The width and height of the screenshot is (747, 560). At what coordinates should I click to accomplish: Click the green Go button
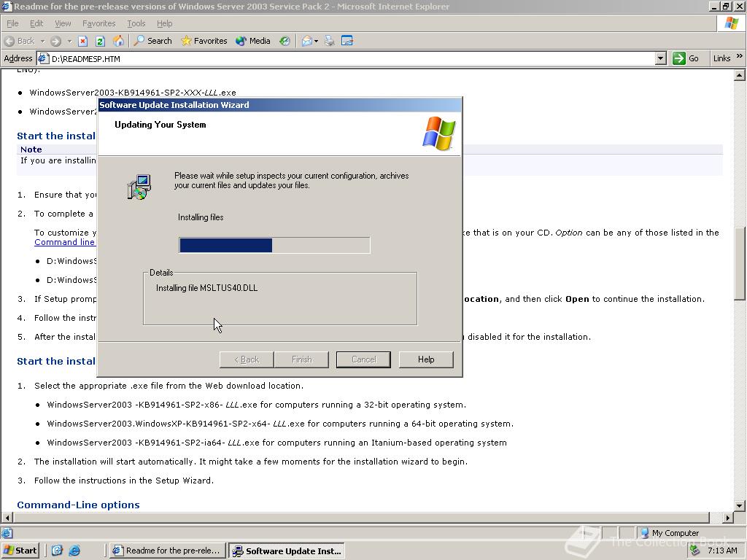pyautogui.click(x=686, y=58)
